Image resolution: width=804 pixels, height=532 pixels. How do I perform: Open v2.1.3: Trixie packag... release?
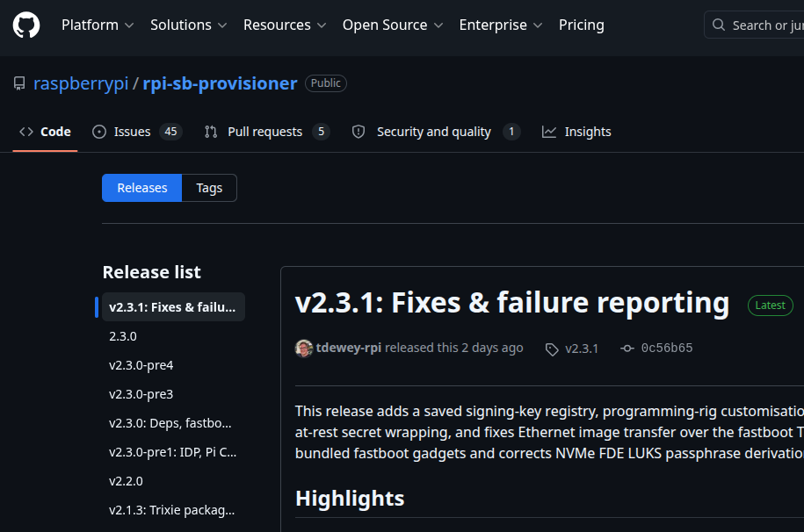tap(171, 510)
